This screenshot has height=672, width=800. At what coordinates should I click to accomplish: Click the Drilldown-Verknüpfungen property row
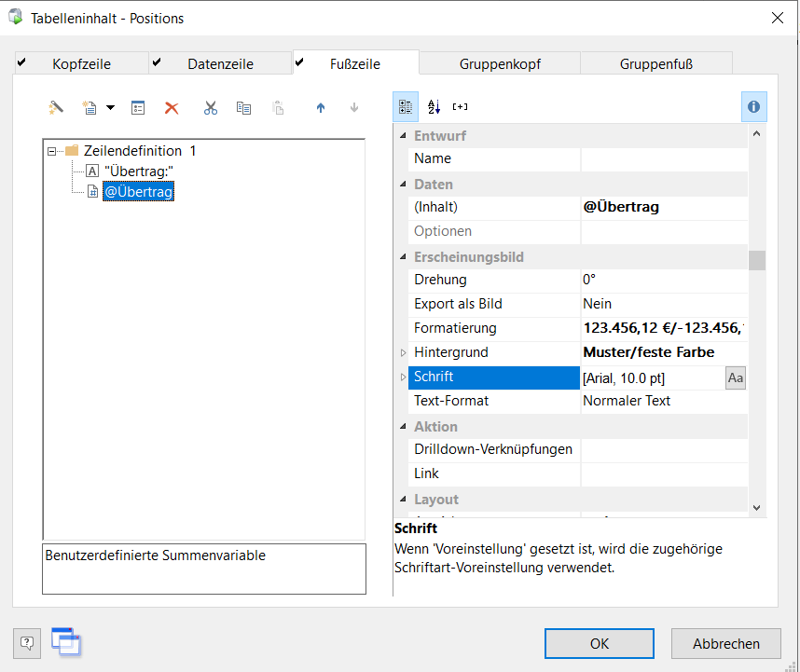click(x=577, y=449)
